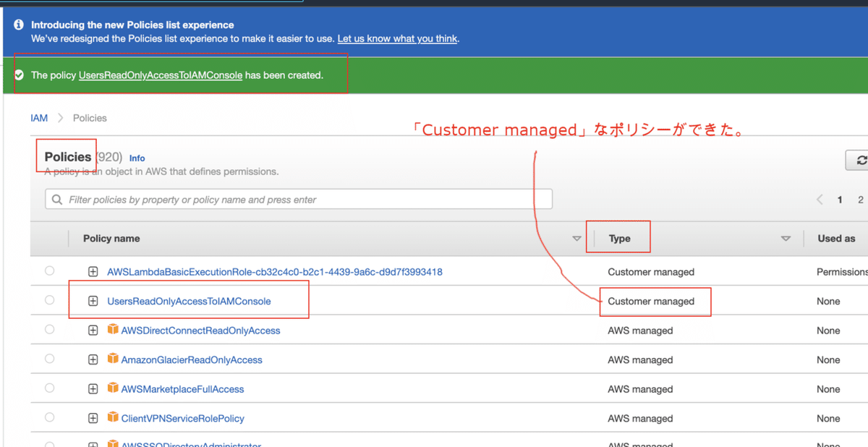The image size is (868, 447).
Task: Expand the AWSLambdaBasicExecutionRole-cb32c4c0 policy row
Action: tap(93, 272)
